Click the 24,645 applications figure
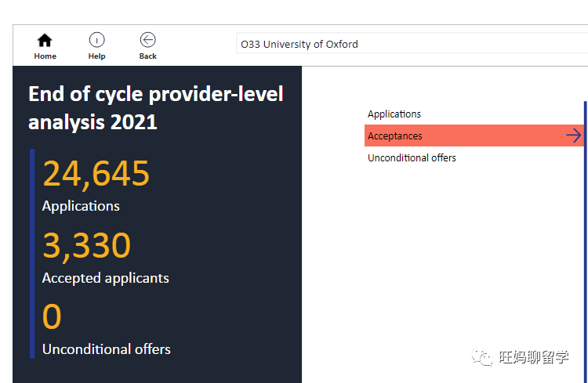The image size is (588, 383). (x=96, y=173)
